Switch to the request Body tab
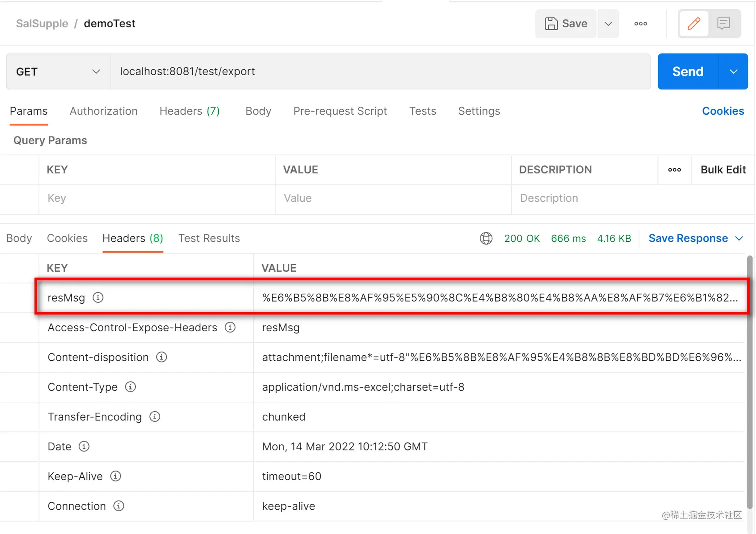This screenshot has width=756, height=534. (258, 111)
